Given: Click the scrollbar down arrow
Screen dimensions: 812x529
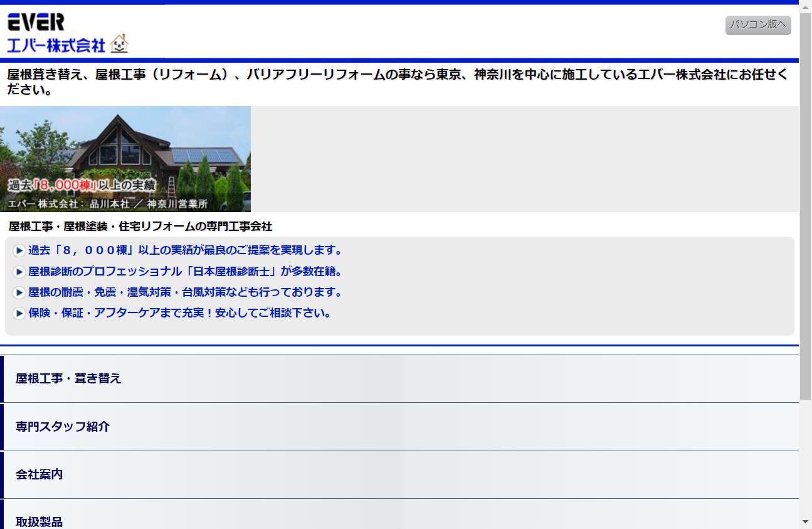Looking at the screenshot, I should pos(805,522).
